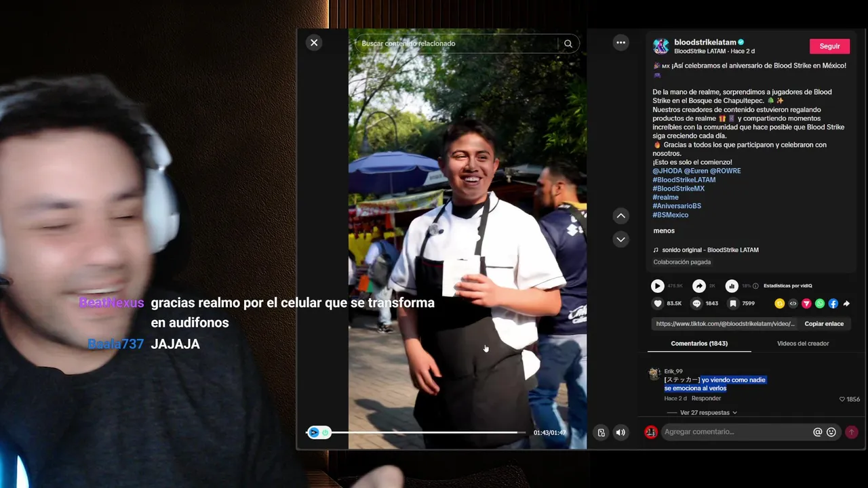Reply to Erik_99 via Responder
This screenshot has width=868, height=488.
(706, 399)
